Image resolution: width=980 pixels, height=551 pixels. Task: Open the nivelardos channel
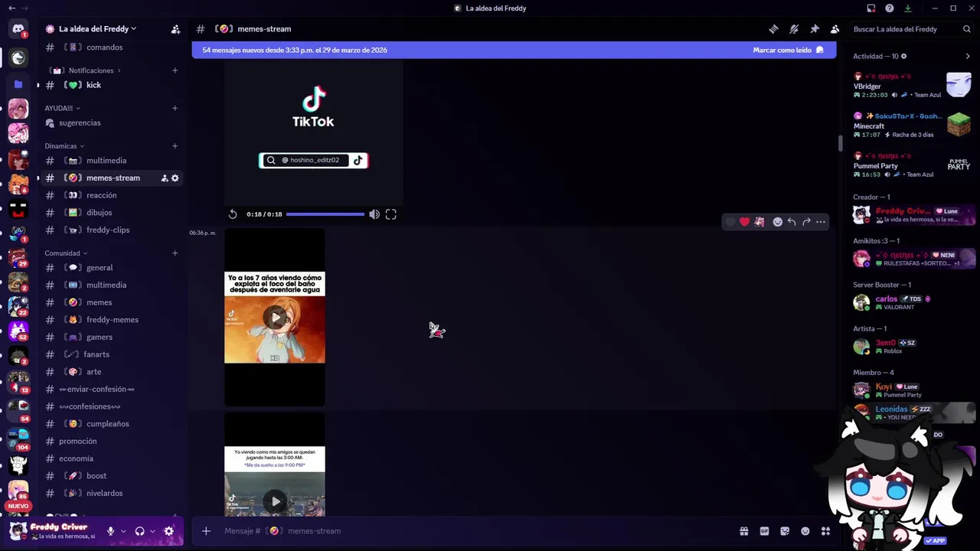(111, 494)
